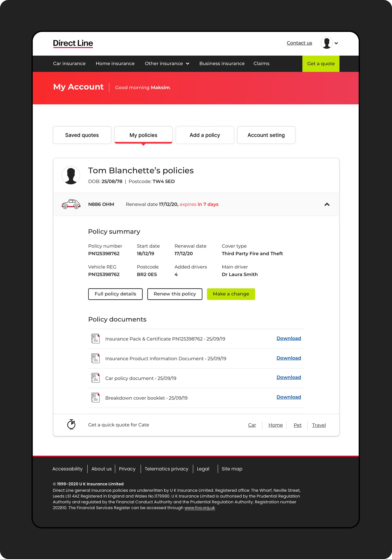The image size is (392, 559).
Task: Open the Contact us link
Action: 299,43
